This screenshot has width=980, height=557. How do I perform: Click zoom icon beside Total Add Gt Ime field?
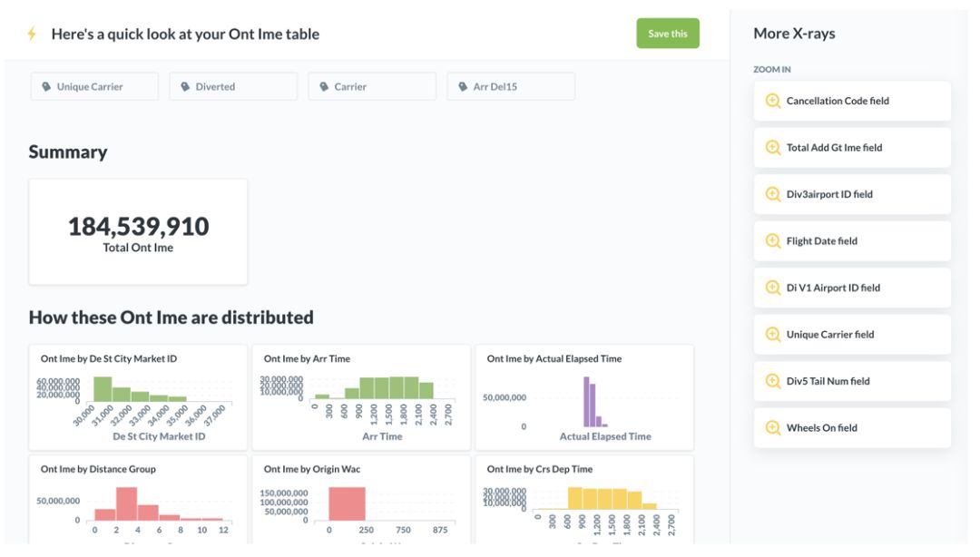773,147
